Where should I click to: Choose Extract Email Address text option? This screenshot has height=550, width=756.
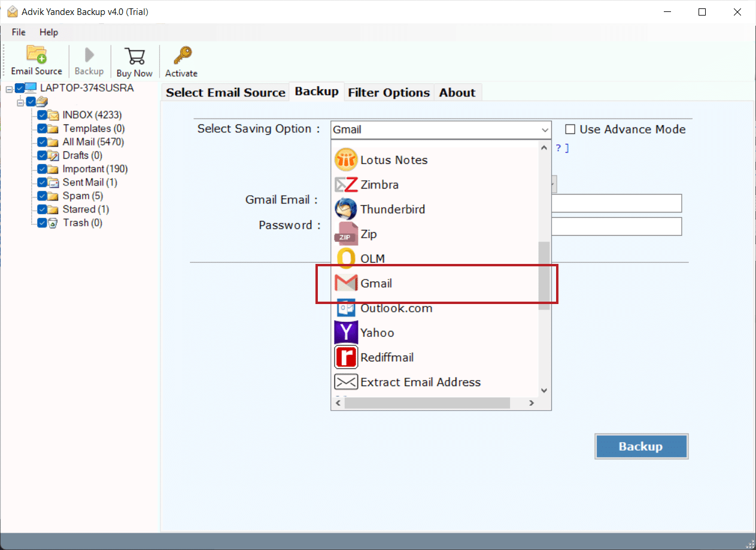pyautogui.click(x=421, y=382)
